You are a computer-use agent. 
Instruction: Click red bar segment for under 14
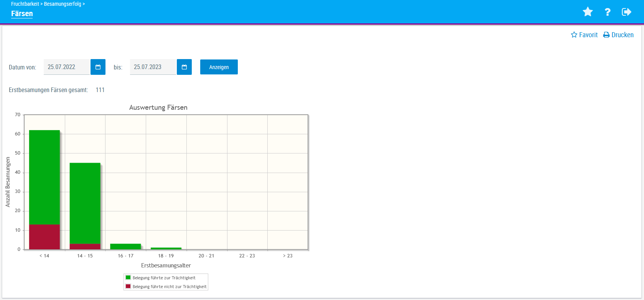44,237
